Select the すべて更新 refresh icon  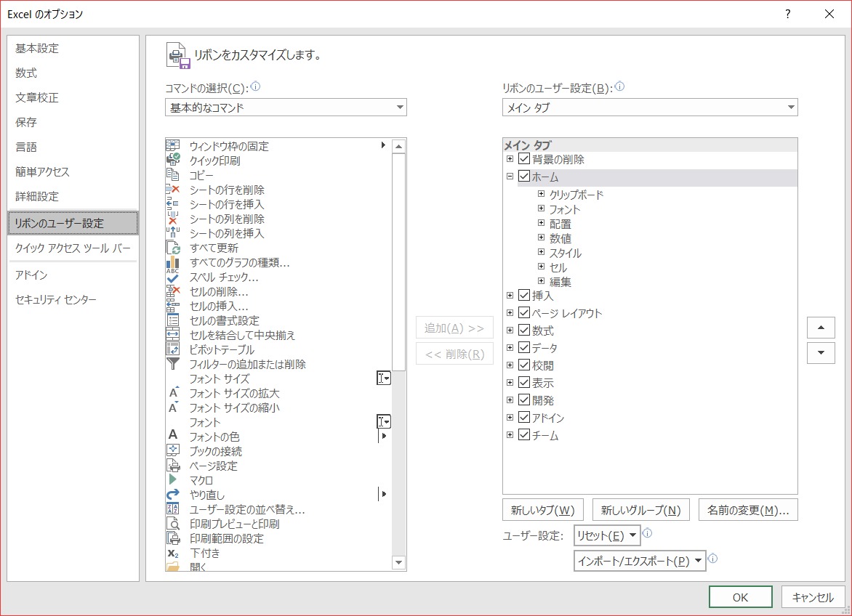click(x=173, y=248)
